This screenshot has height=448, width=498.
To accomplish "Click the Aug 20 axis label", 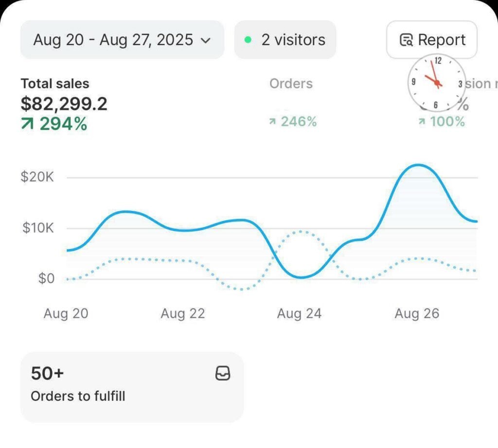I will click(x=66, y=314).
